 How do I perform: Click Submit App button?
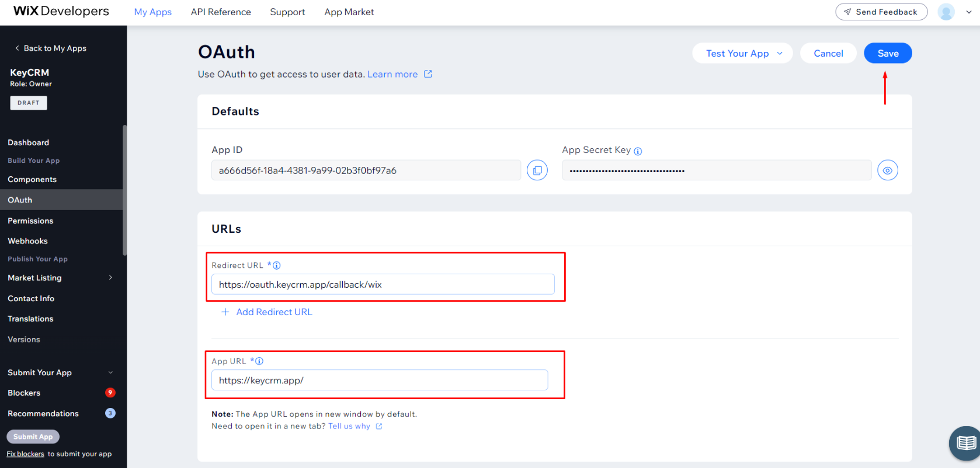[33, 436]
